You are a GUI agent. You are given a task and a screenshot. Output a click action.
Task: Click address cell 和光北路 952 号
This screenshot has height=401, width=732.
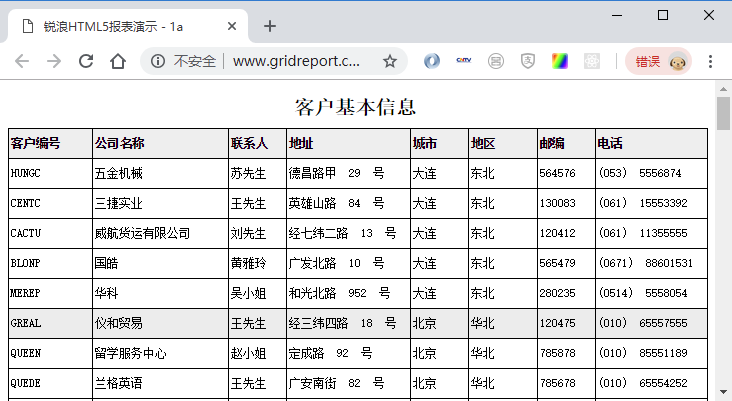[348, 293]
